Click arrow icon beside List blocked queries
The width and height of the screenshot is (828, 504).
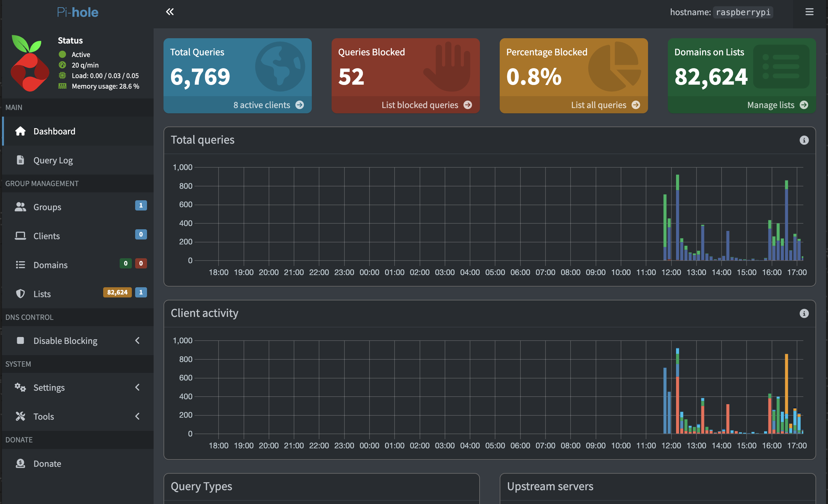click(467, 105)
